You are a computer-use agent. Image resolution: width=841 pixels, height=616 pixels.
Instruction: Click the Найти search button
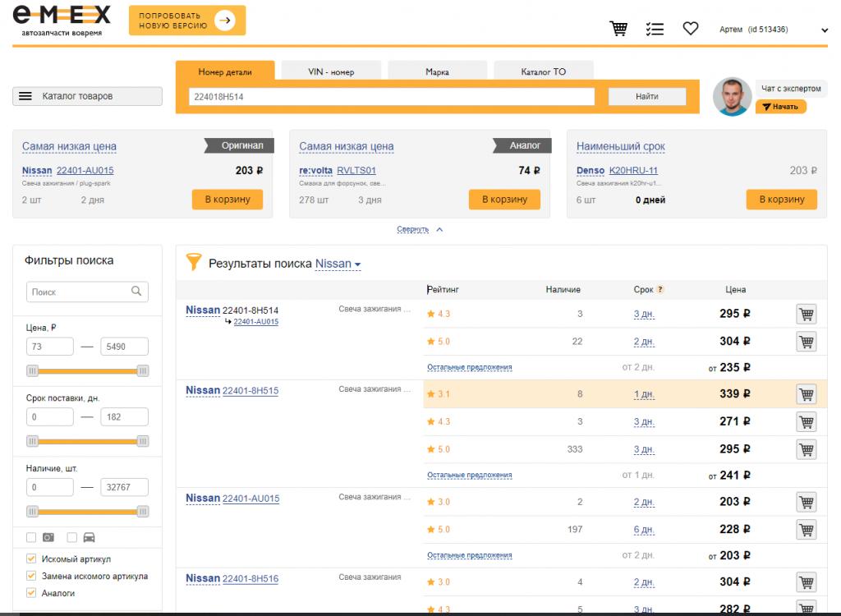click(x=647, y=97)
